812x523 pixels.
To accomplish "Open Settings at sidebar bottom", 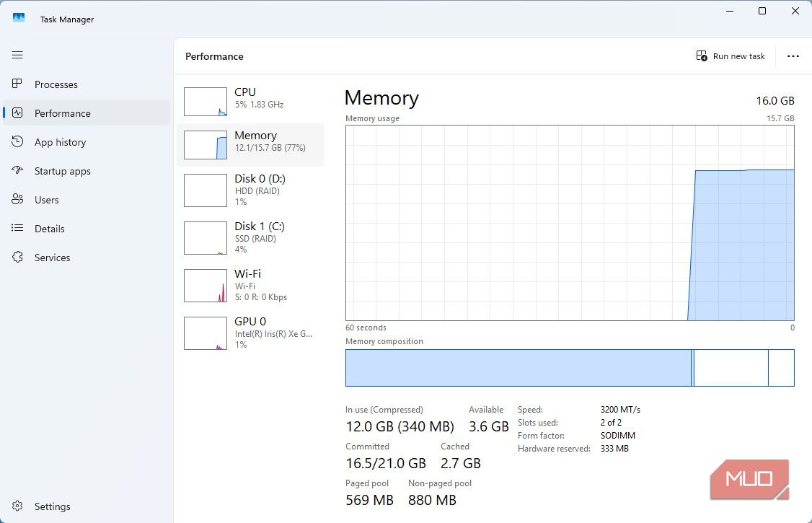I will [x=87, y=506].
